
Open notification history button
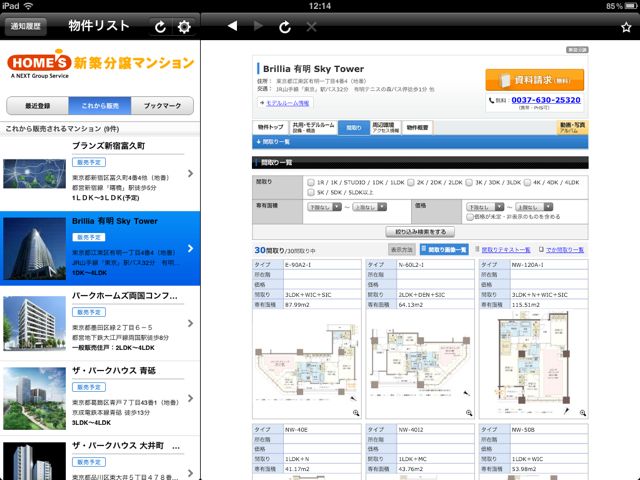tap(26, 27)
